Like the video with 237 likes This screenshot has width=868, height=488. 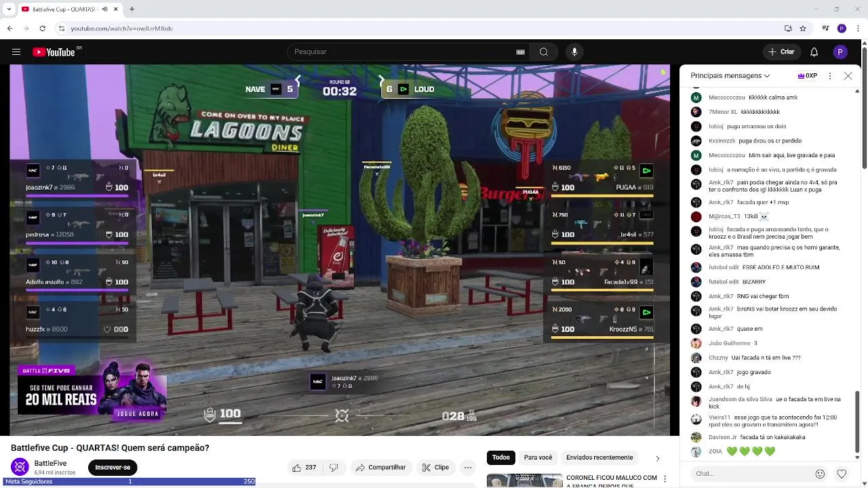coord(304,468)
